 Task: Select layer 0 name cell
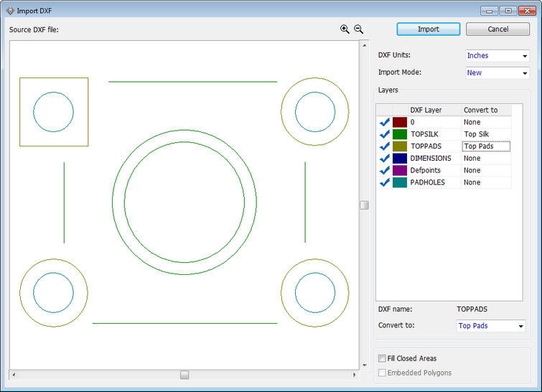[x=434, y=122]
